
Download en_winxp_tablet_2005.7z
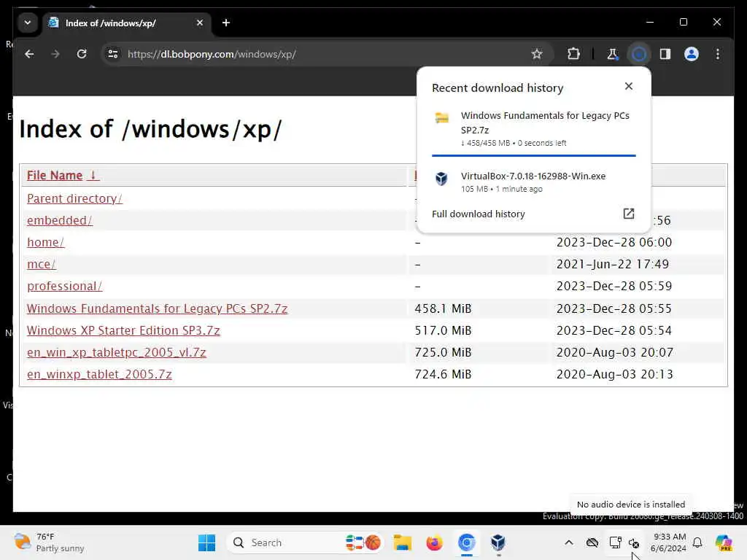tap(99, 374)
